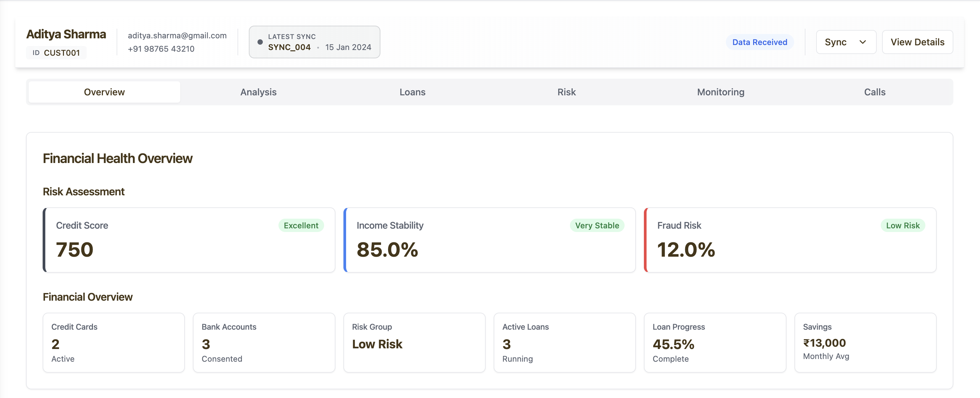Click the Sync dropdown chevron arrow
This screenshot has height=398, width=980.
click(862, 42)
